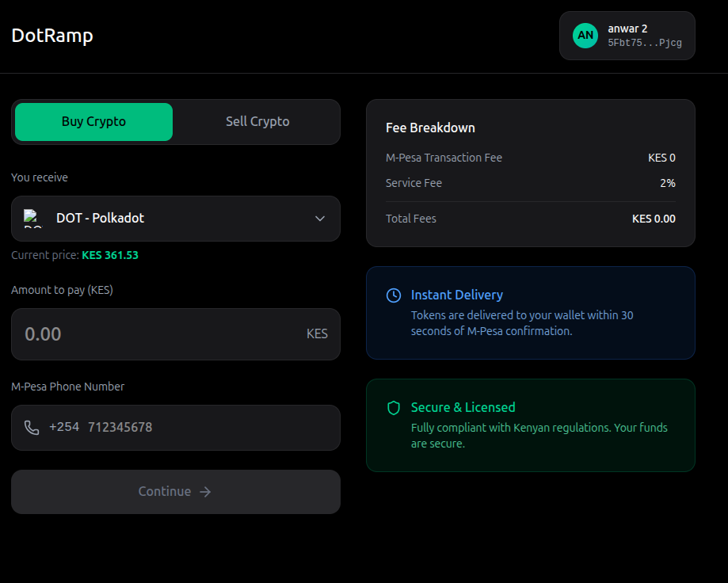Screen dimensions: 728x583
Task: Click the Total Fees label
Action: coord(411,219)
